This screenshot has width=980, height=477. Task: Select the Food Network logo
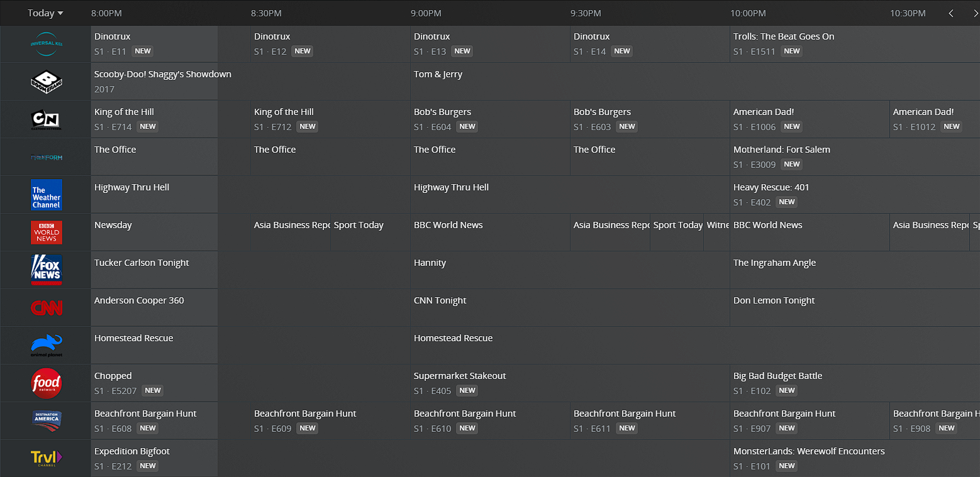(47, 383)
